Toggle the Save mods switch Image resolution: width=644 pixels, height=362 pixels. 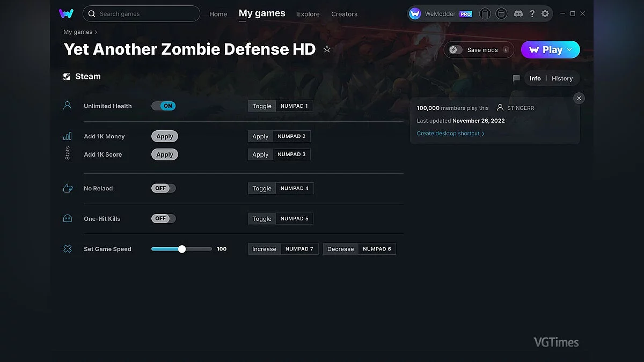click(x=456, y=50)
